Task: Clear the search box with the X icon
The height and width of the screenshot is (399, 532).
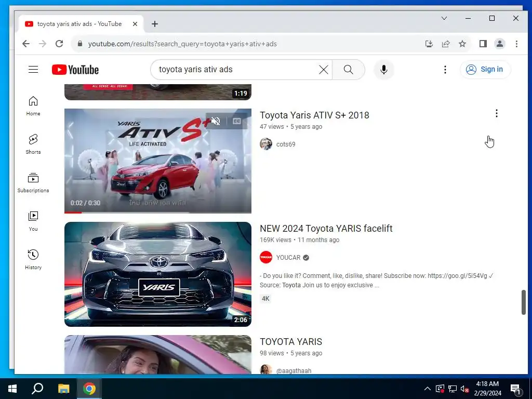Action: (x=323, y=70)
